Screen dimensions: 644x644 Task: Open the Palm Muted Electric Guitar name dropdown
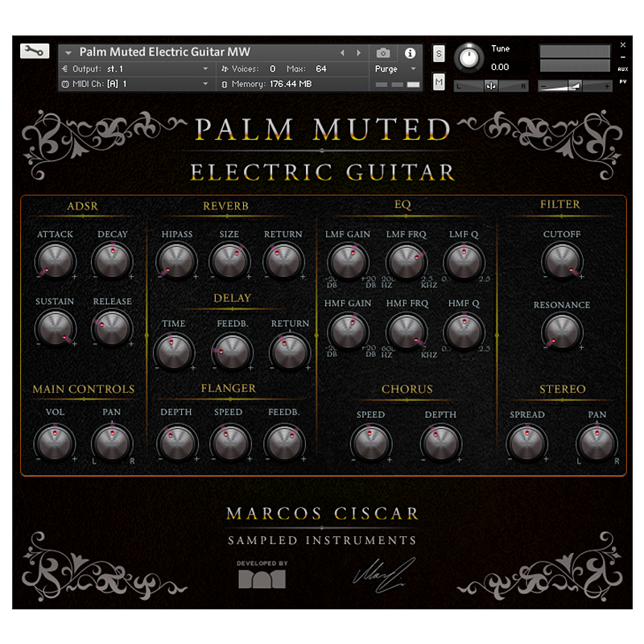[68, 51]
